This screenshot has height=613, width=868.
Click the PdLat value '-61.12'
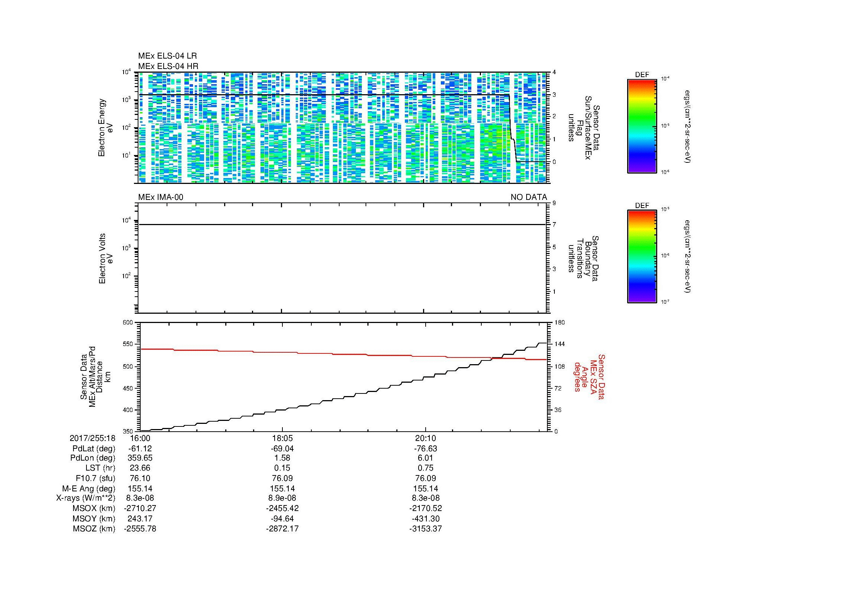pyautogui.click(x=140, y=449)
